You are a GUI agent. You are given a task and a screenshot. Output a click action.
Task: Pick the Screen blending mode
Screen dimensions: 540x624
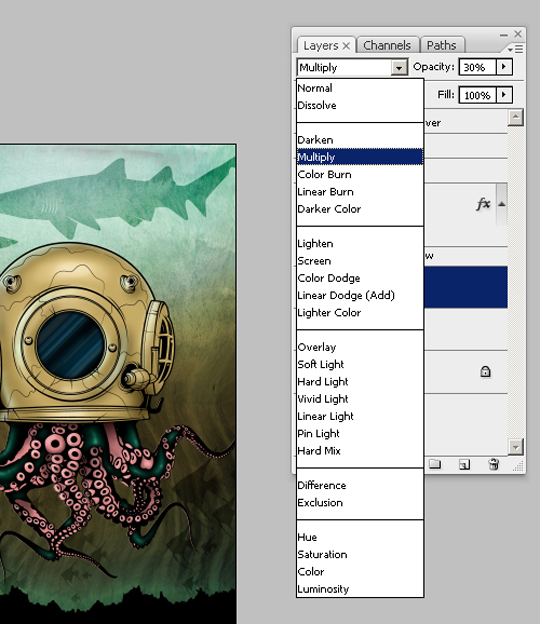[x=314, y=261]
